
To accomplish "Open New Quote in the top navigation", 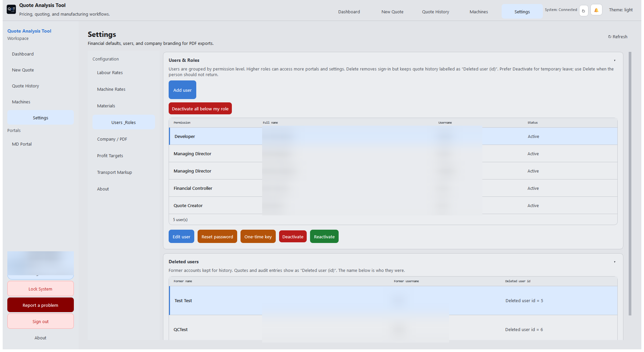I will click(392, 12).
